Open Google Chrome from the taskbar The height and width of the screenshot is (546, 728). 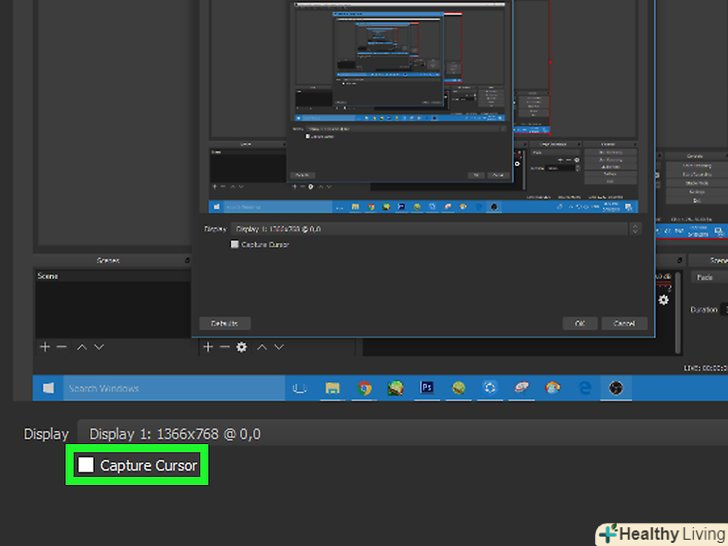[x=365, y=388]
